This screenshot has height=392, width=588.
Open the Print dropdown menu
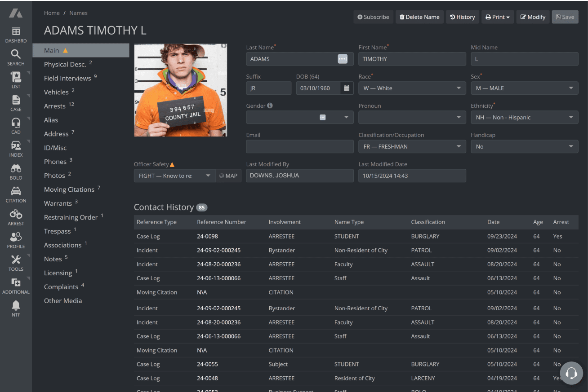tap(498, 17)
